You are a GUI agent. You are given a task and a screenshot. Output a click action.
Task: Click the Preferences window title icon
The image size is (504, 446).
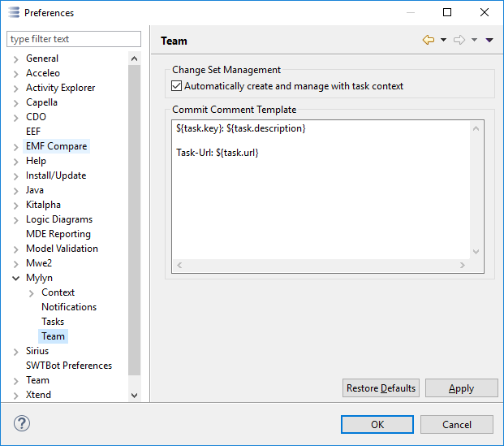[13, 13]
